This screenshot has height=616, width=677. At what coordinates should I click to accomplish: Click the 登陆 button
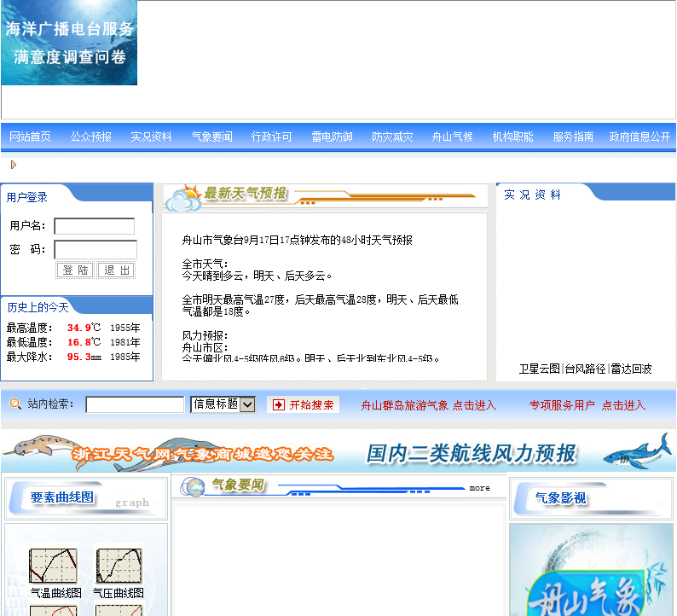pos(75,270)
